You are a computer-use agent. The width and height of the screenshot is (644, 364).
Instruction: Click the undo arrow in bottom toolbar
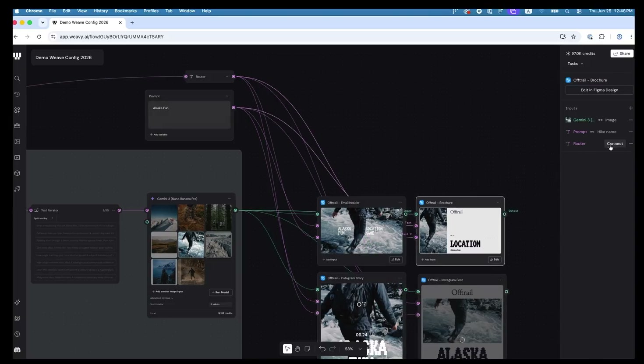tap(322, 349)
